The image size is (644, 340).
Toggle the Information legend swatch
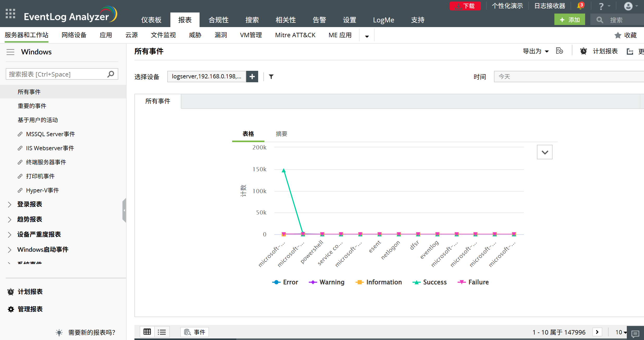point(360,282)
